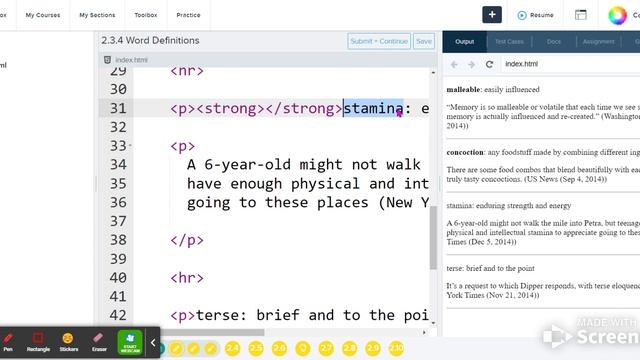Click 'concoction' bold word in the output
This screenshot has width=640, height=360.
point(465,153)
